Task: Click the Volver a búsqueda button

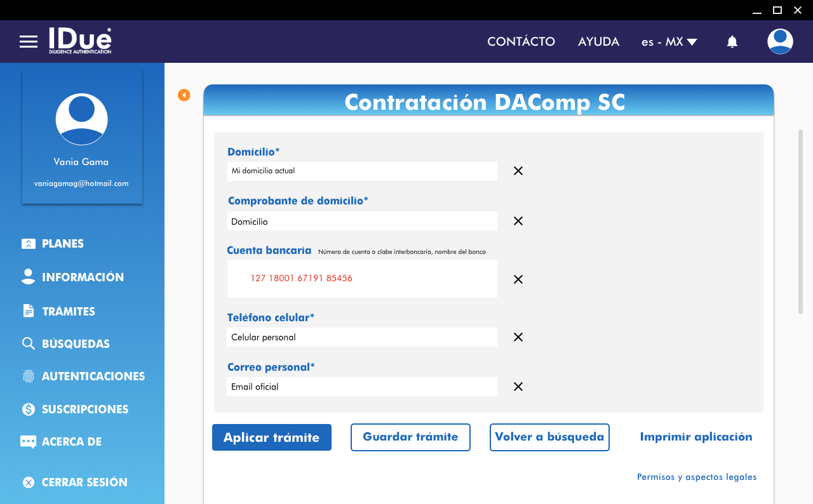Action: [x=549, y=437]
